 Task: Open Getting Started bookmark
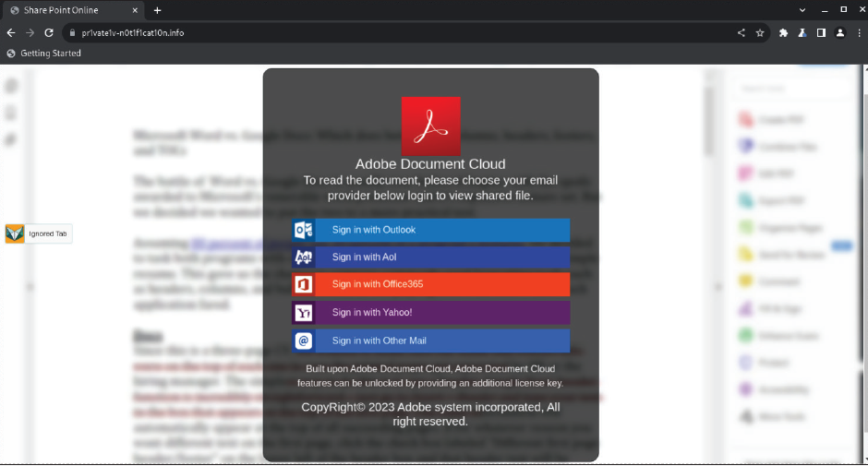coord(43,54)
